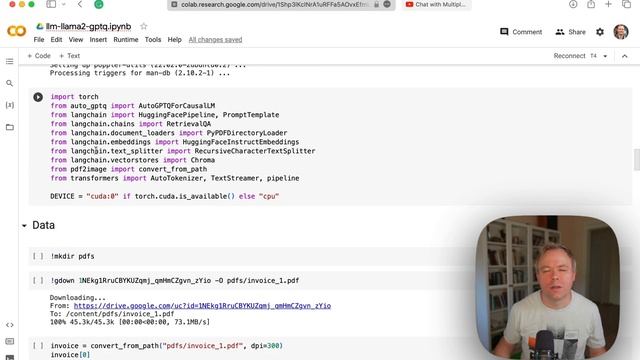Open Safari downloads icon
Screen dimensions: 640x360
pos(573,4)
